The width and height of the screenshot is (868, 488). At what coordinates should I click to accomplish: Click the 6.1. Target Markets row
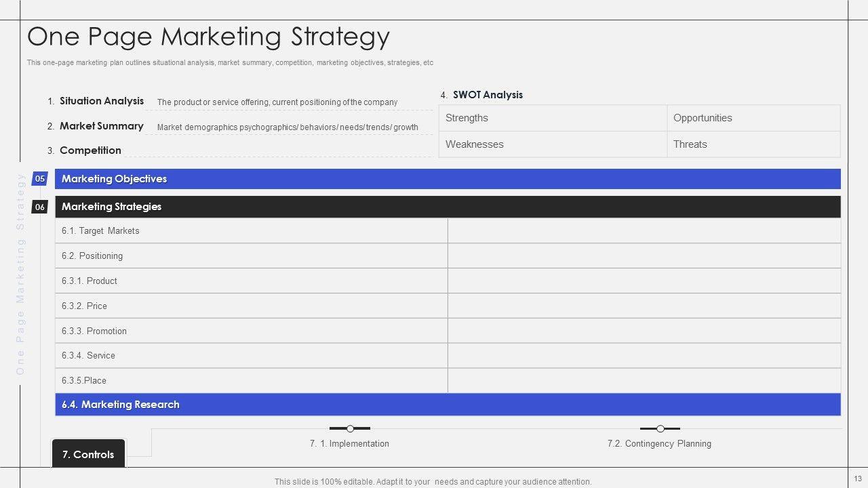pos(251,231)
